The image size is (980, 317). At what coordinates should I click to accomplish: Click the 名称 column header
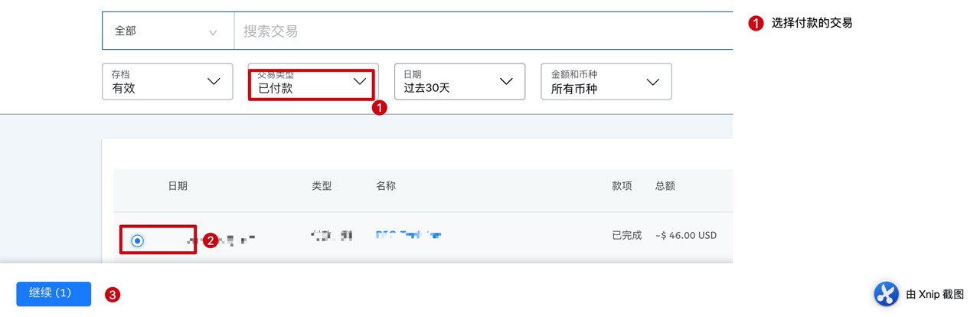(386, 186)
